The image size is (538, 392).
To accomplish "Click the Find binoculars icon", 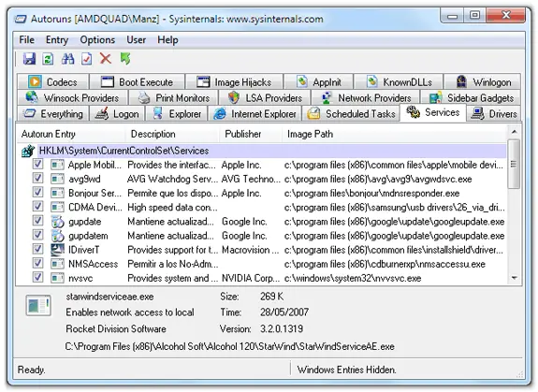I will (67, 59).
